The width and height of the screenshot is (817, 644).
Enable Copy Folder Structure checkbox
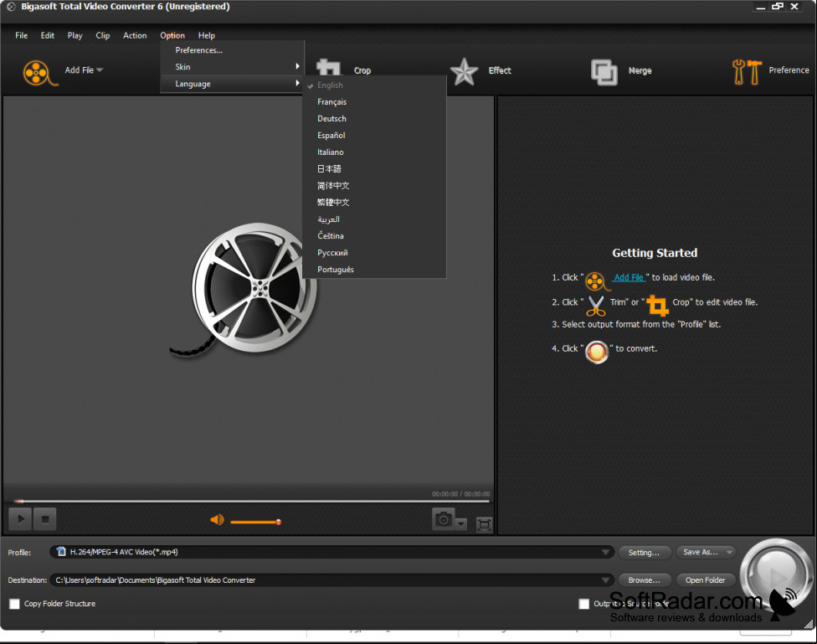pyautogui.click(x=14, y=604)
